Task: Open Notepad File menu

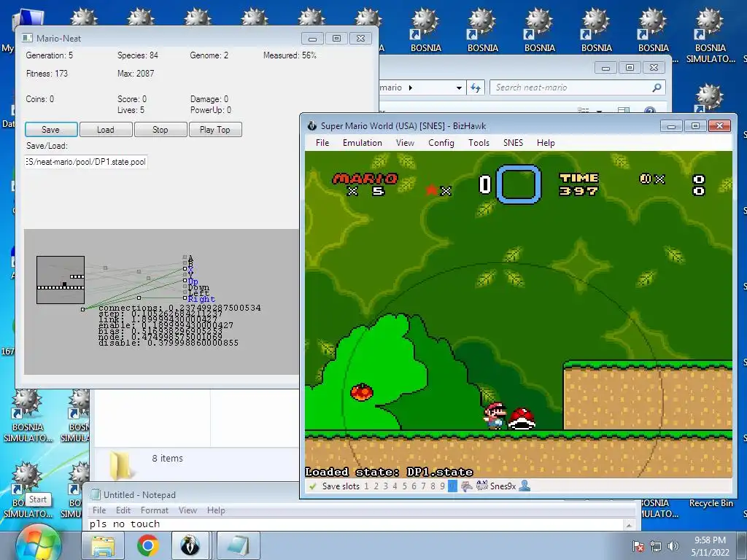Action: coord(99,510)
